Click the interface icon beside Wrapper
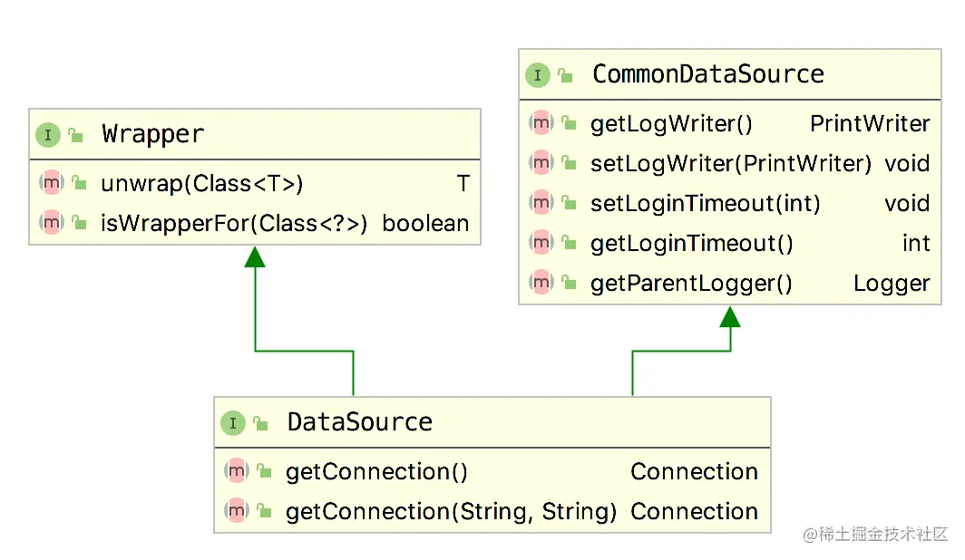 pyautogui.click(x=47, y=135)
